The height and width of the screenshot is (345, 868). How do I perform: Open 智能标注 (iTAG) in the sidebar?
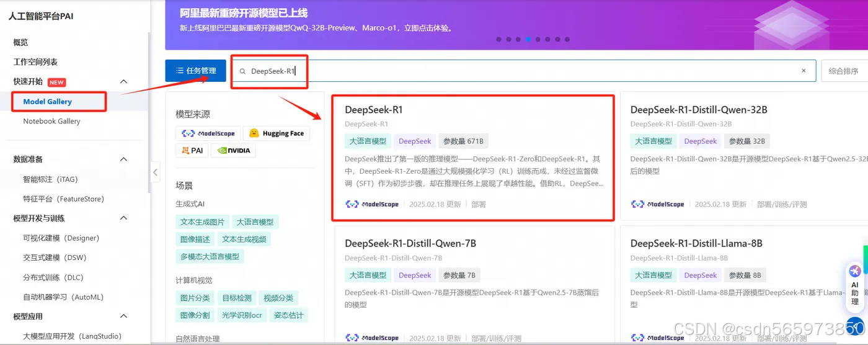click(x=50, y=179)
